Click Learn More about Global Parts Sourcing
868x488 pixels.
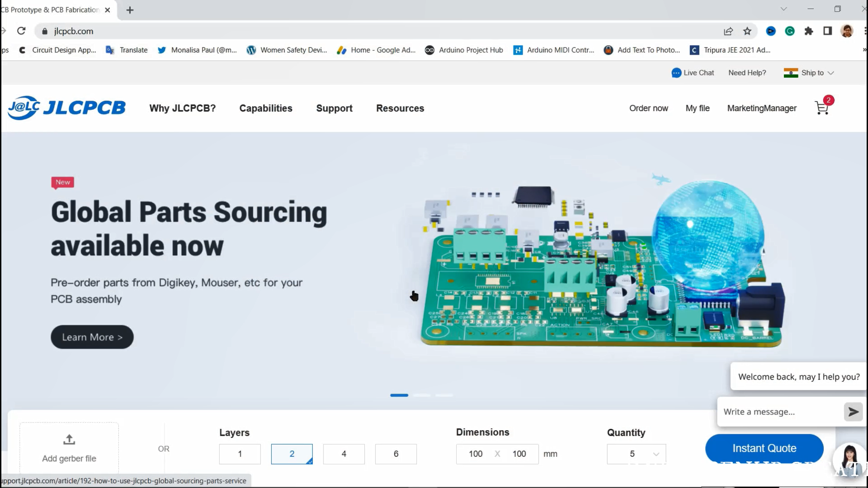pos(92,337)
